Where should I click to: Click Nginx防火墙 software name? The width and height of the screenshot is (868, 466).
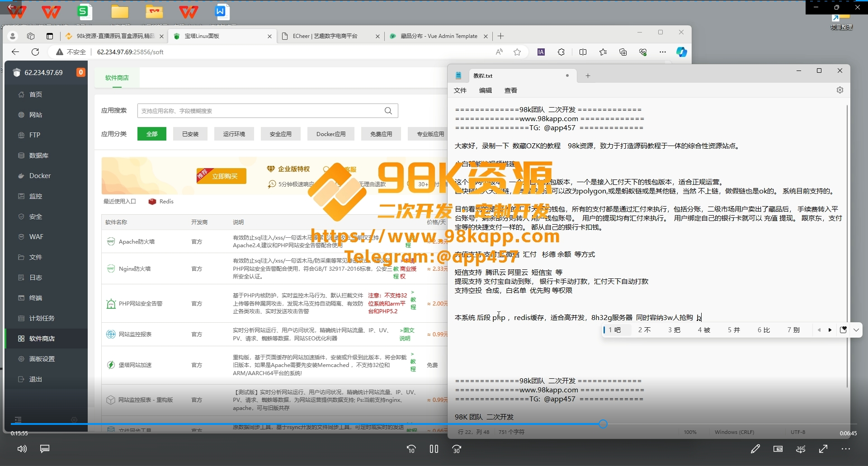tap(135, 269)
